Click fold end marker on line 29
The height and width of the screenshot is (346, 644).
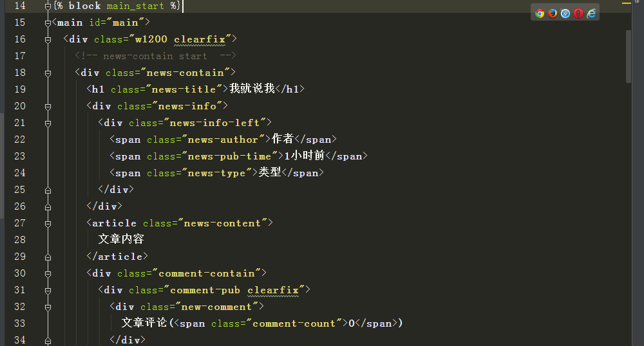(x=48, y=257)
